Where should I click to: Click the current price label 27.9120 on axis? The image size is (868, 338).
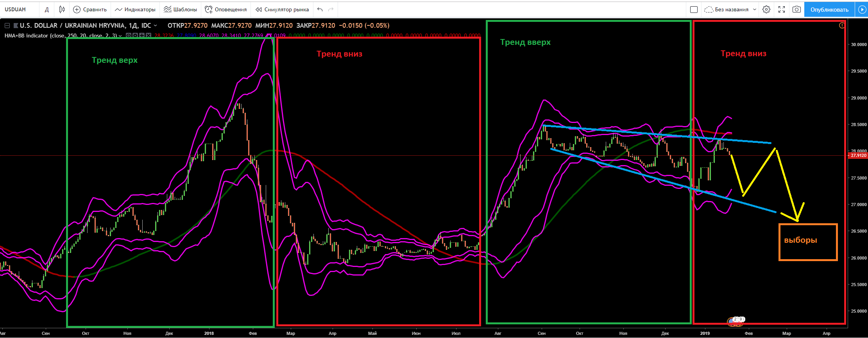858,155
